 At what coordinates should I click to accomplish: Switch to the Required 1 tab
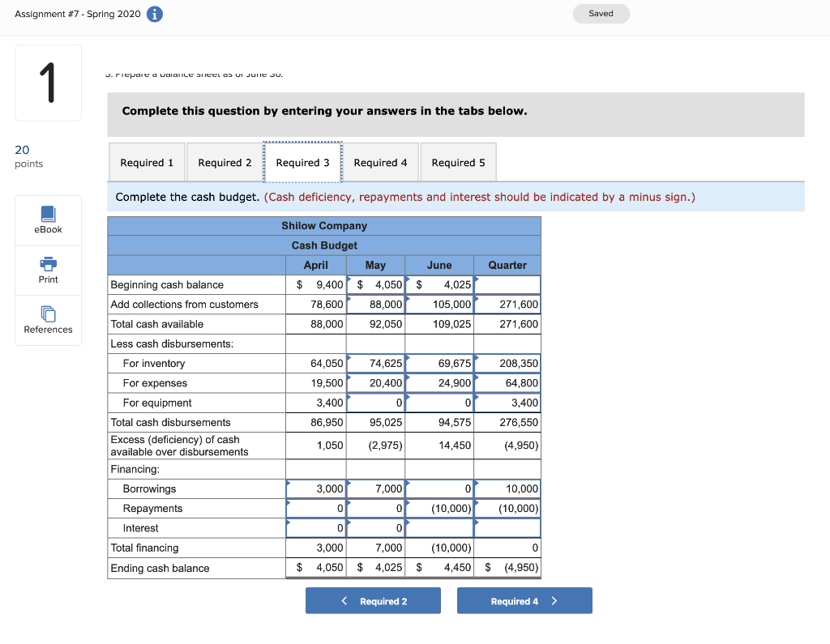pyautogui.click(x=147, y=162)
